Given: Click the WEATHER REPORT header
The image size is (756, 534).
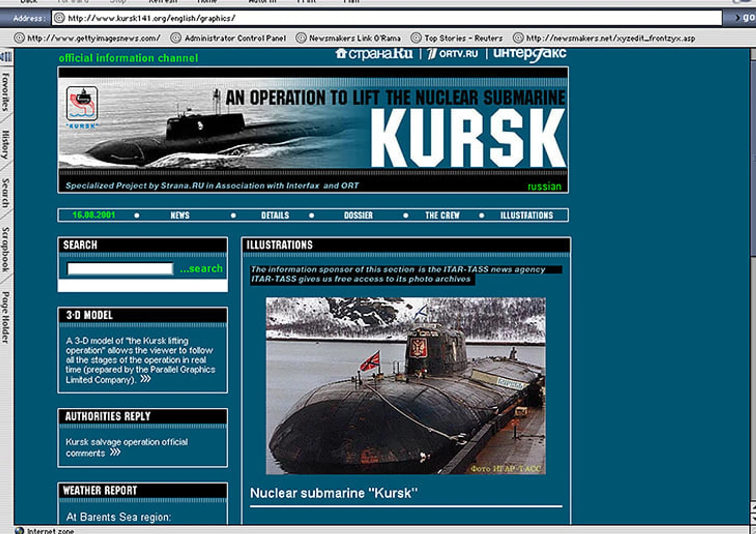Looking at the screenshot, I should tap(142, 491).
